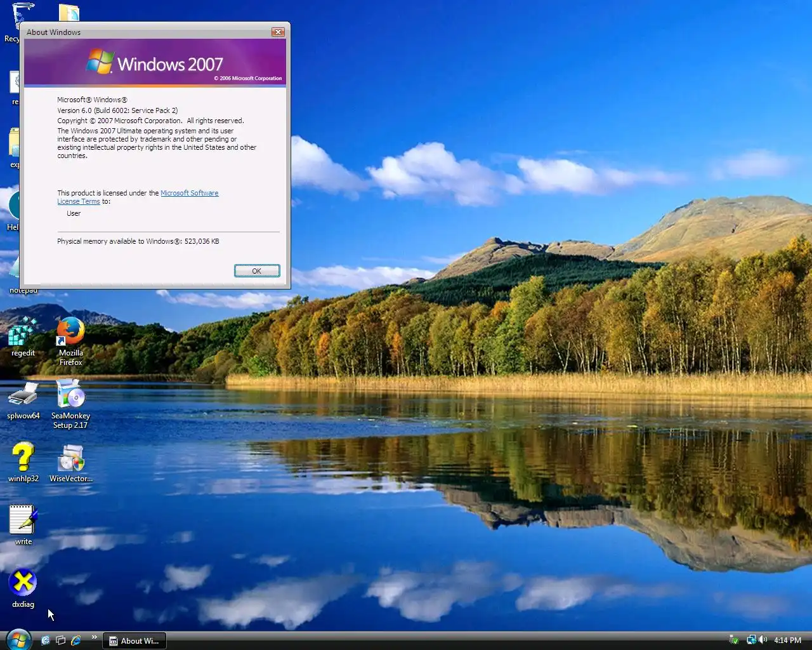Screen dimensions: 812x650
Task: Select the winhlp32 question mark icon
Action: (x=23, y=461)
